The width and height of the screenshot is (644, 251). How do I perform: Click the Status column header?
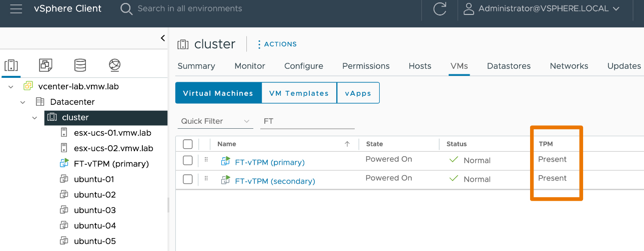[457, 144]
